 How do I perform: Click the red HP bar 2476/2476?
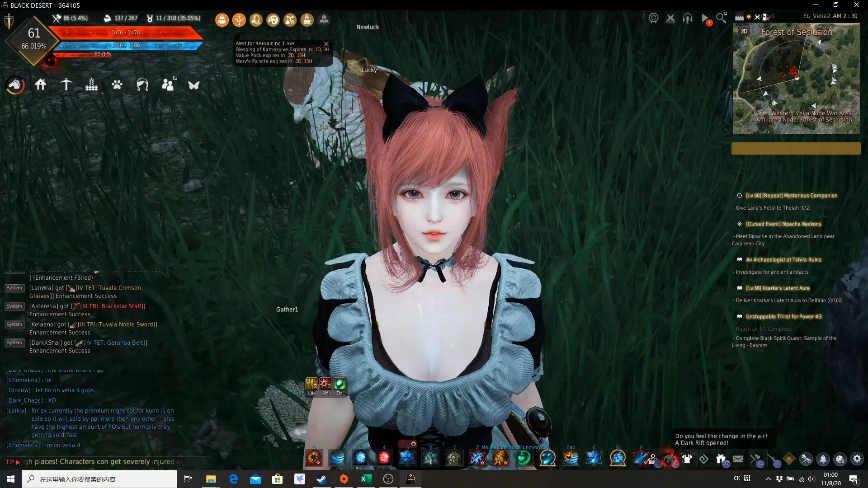126,33
